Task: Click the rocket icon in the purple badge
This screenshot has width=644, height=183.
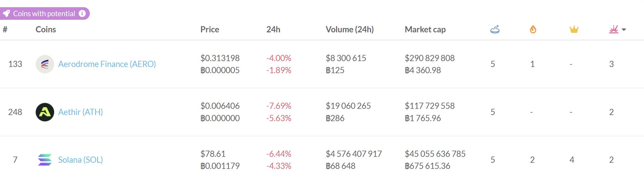Action: coord(6,14)
